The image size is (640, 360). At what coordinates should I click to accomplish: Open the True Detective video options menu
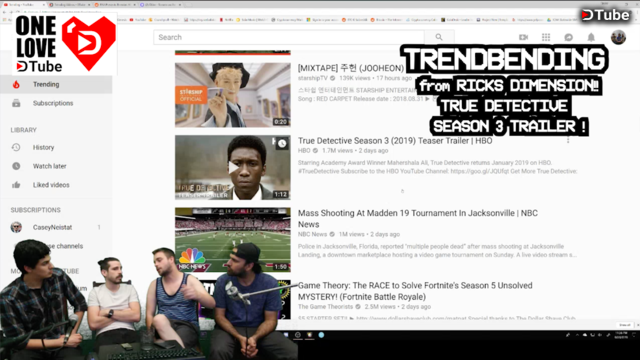pyautogui.click(x=568, y=140)
